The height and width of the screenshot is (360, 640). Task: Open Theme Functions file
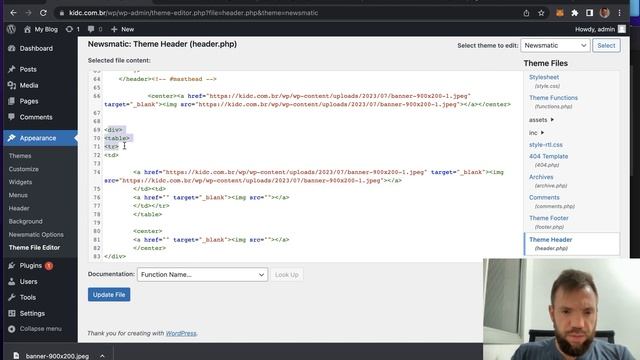[553, 98]
